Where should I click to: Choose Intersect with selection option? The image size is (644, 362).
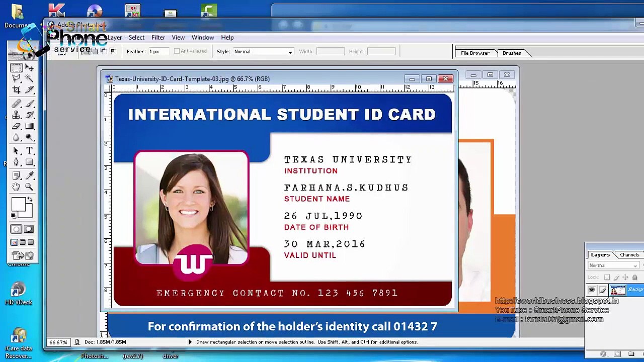tap(113, 51)
